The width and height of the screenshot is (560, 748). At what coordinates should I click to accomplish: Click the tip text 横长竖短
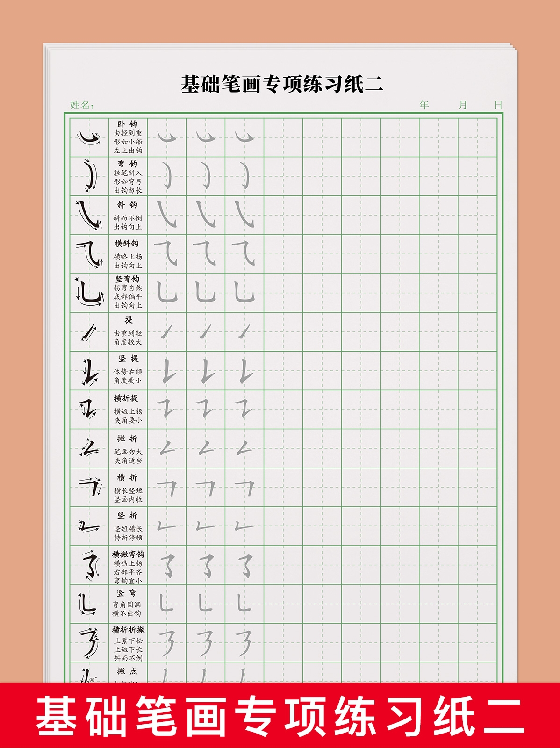128,491
